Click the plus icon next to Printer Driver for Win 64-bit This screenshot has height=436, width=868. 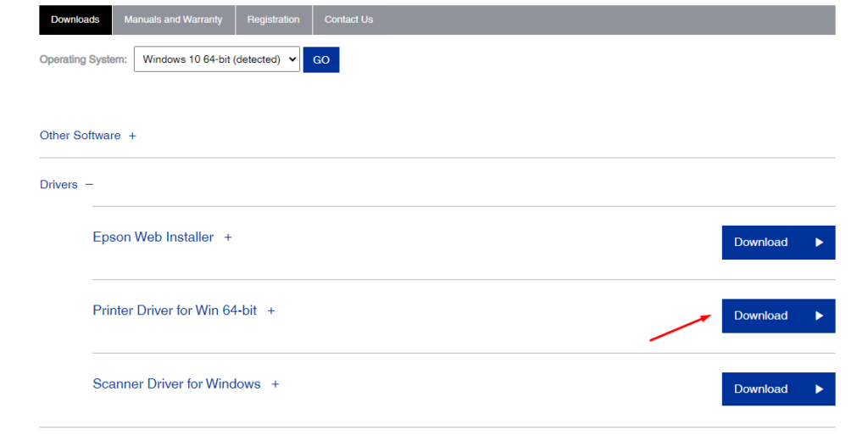(x=271, y=311)
